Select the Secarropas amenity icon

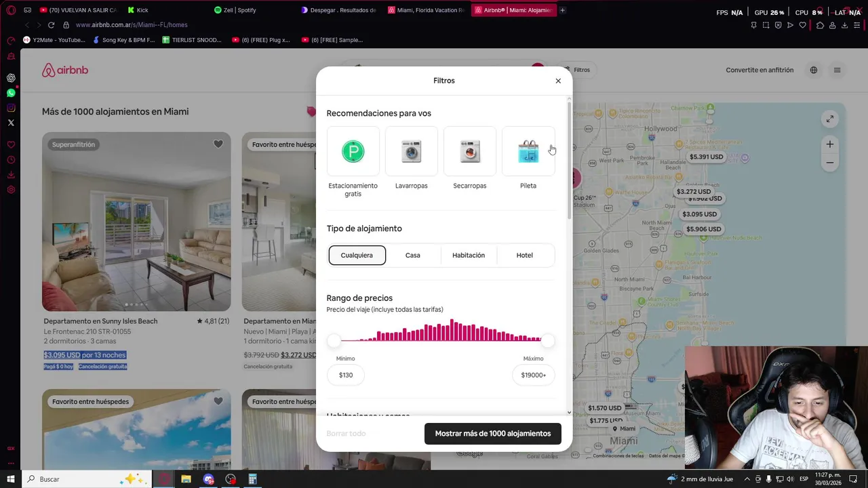point(470,151)
